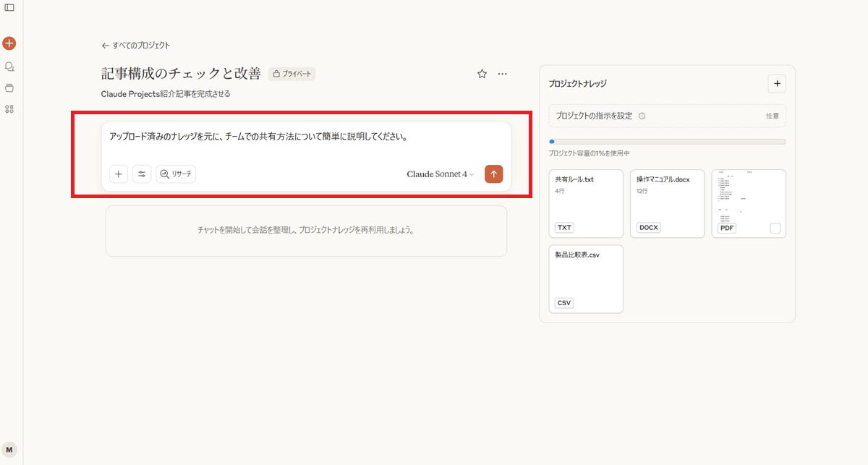This screenshot has height=465, width=868.
Task: Open プロジェクトの指示を設定 instructions
Action: point(667,116)
